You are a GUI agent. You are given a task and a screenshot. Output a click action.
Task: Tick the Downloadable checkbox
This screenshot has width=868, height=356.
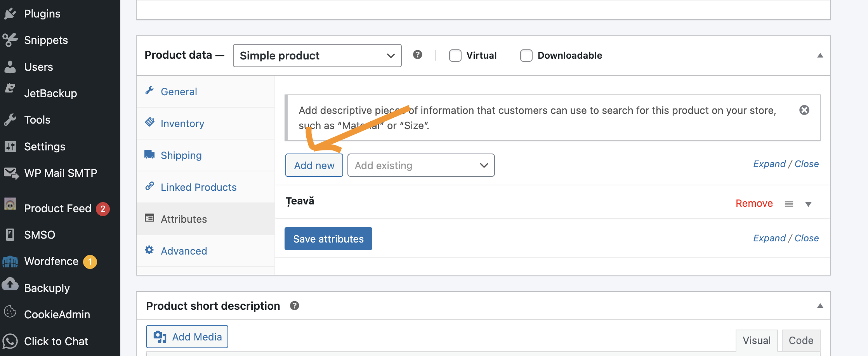coord(526,56)
